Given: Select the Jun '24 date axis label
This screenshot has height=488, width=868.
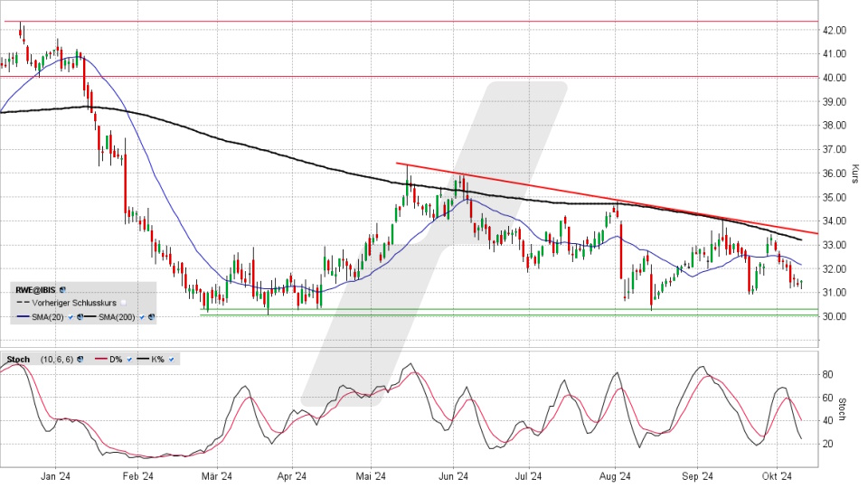Looking at the screenshot, I should 453,476.
